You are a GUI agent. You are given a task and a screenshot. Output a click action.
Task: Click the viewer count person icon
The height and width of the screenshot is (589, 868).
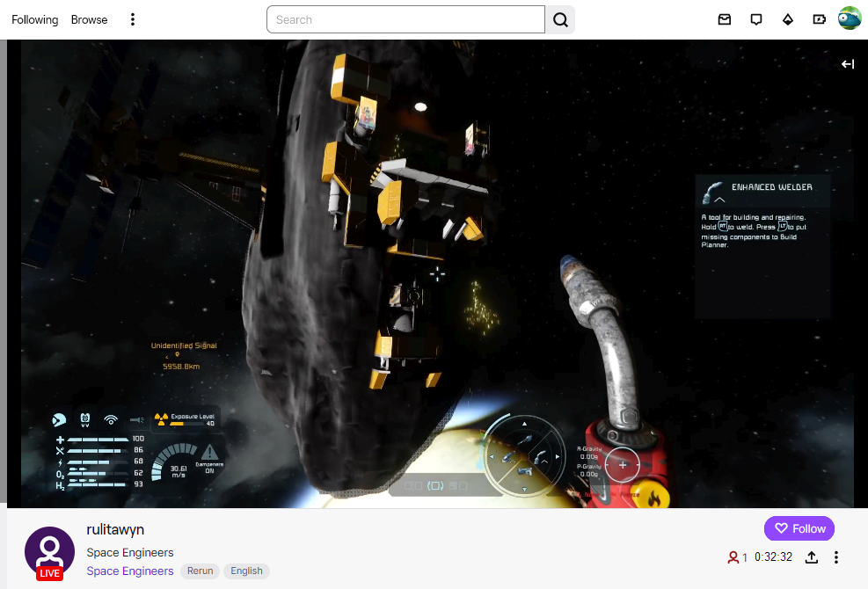(732, 557)
